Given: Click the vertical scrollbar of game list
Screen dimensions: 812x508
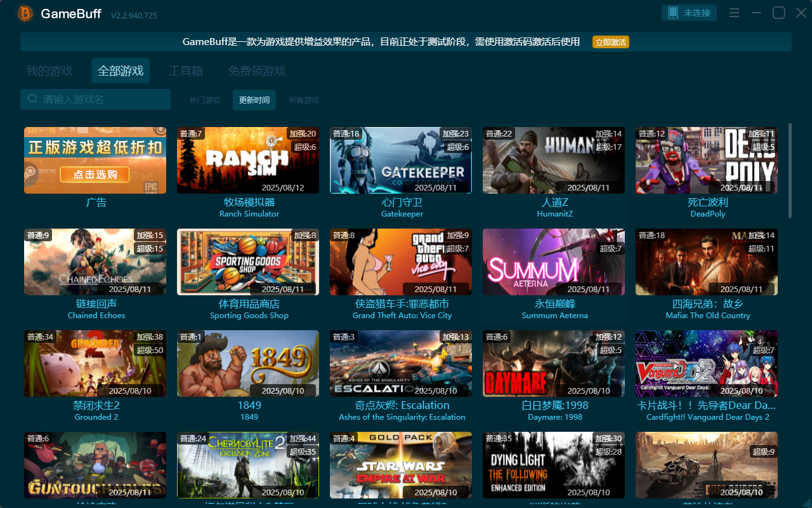Looking at the screenshot, I should point(790,170).
